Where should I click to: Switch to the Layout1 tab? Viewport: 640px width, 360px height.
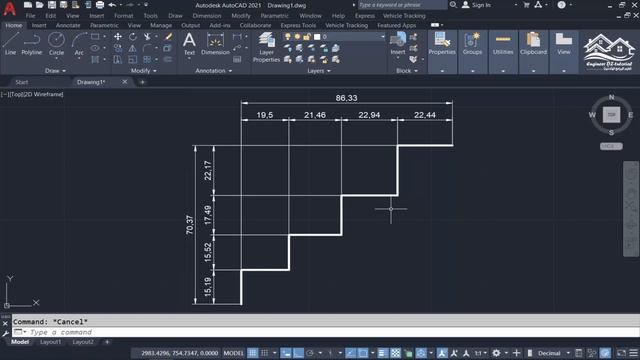(x=50, y=342)
